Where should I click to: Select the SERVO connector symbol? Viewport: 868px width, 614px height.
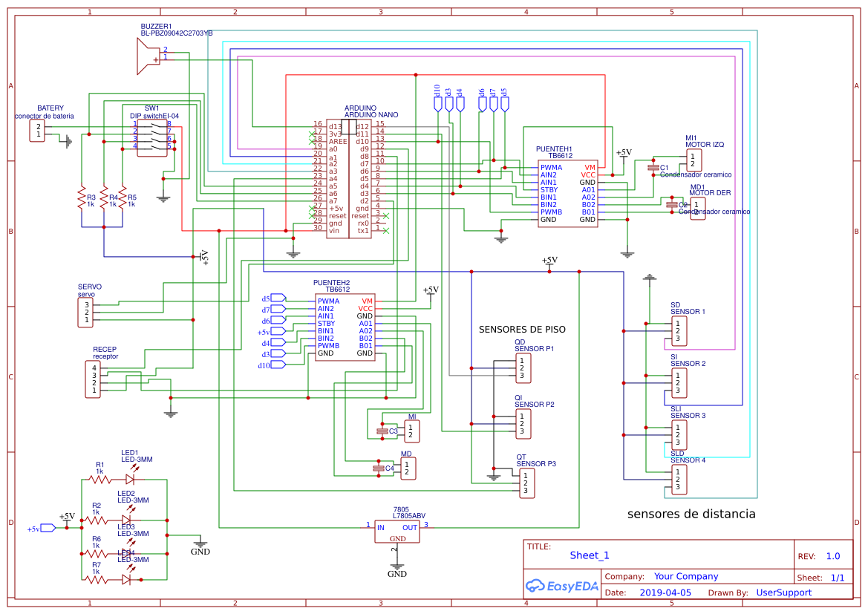click(x=84, y=310)
